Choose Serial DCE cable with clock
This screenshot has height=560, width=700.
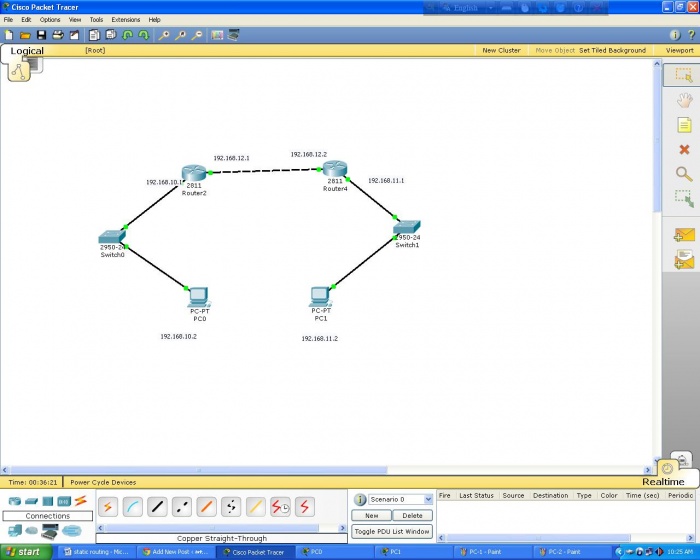coord(280,507)
